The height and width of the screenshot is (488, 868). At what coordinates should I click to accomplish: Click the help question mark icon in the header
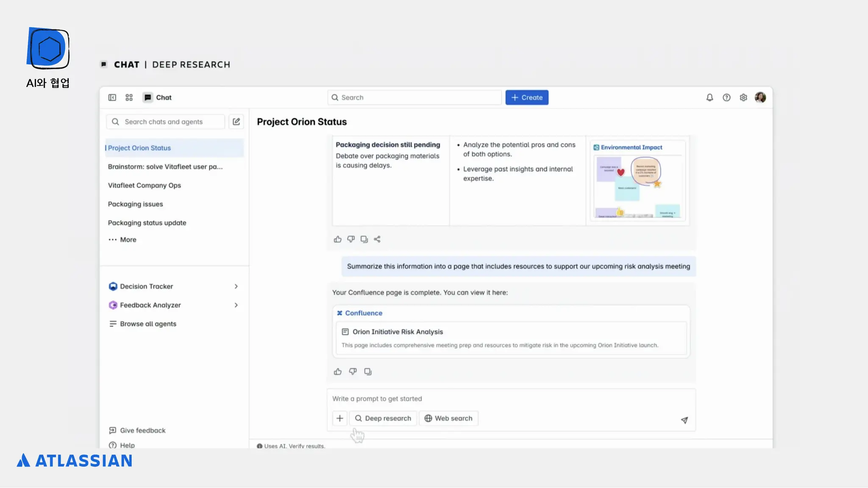click(x=726, y=97)
